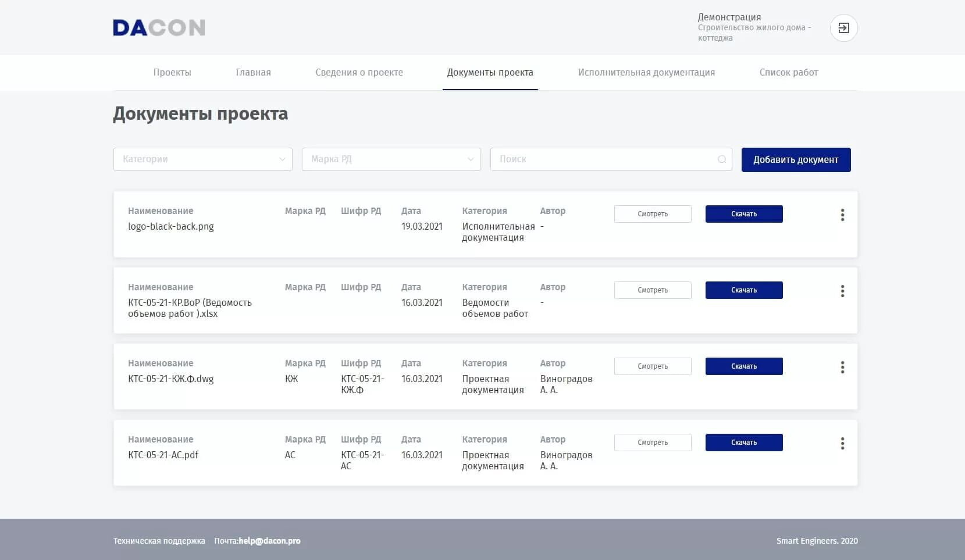The image size is (965, 560).
Task: Expand the Категории filter chevron arrow
Action: (x=283, y=159)
